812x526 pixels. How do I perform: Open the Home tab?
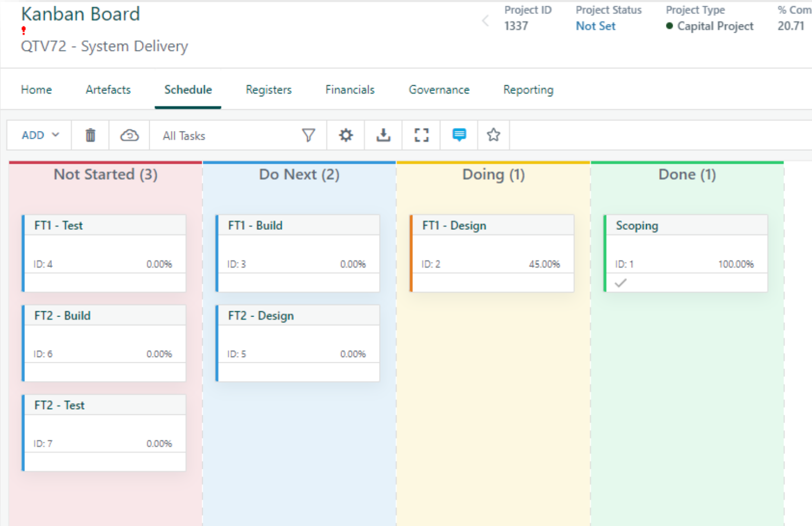[36, 89]
